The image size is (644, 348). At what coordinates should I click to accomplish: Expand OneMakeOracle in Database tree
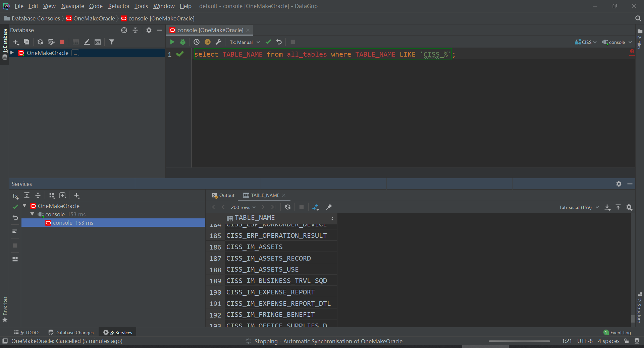(x=12, y=53)
